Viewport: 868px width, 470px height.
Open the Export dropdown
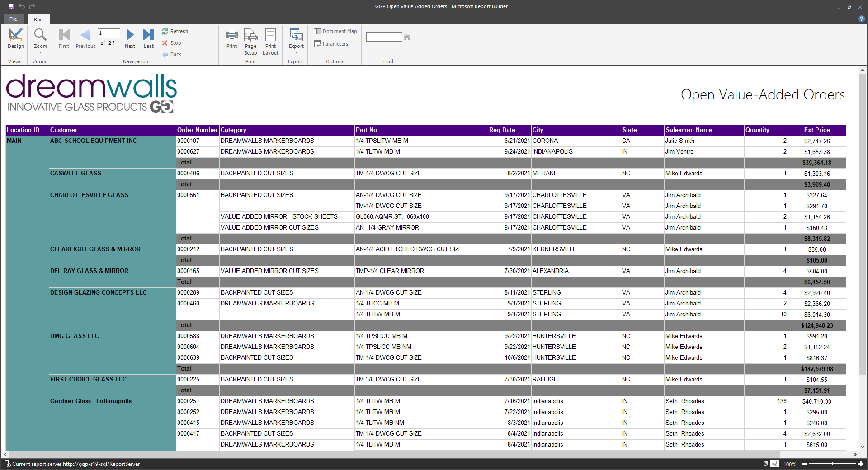coord(296,41)
